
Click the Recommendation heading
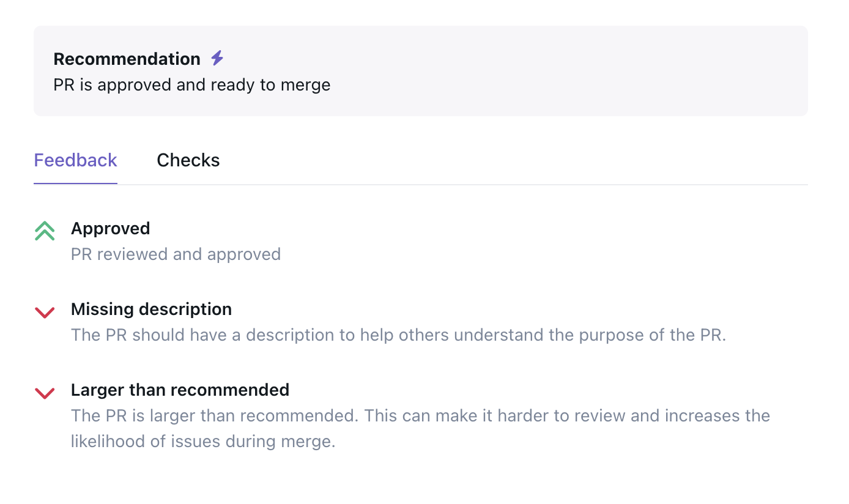coord(127,59)
